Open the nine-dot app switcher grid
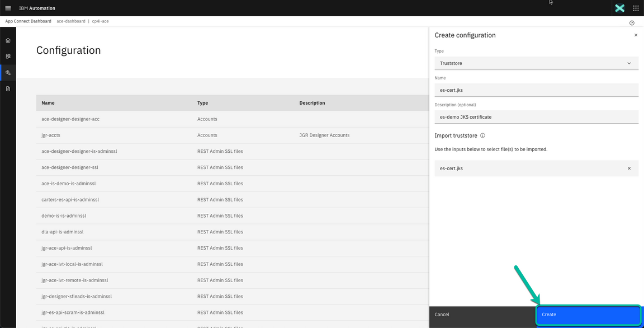The width and height of the screenshot is (644, 328). click(x=636, y=8)
